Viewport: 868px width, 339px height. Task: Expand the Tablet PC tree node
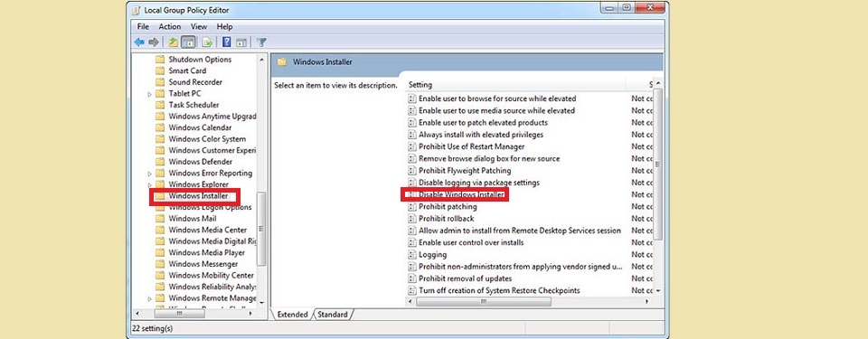click(x=149, y=94)
